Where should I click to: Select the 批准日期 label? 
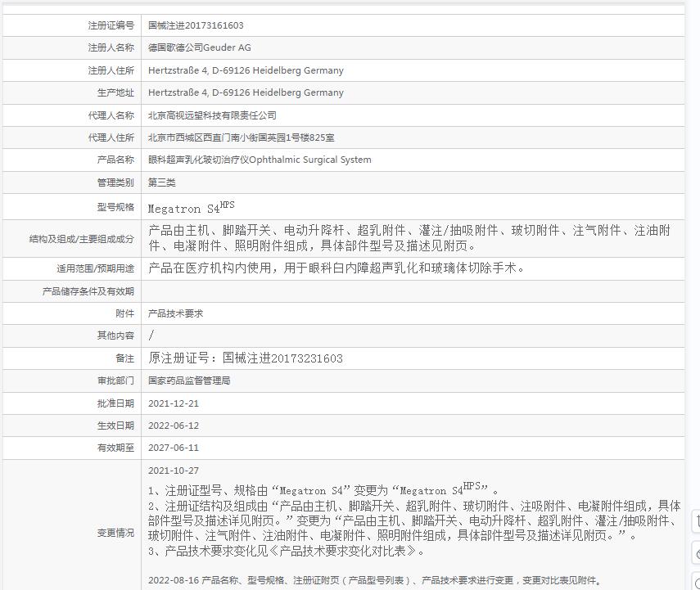pyautogui.click(x=115, y=403)
